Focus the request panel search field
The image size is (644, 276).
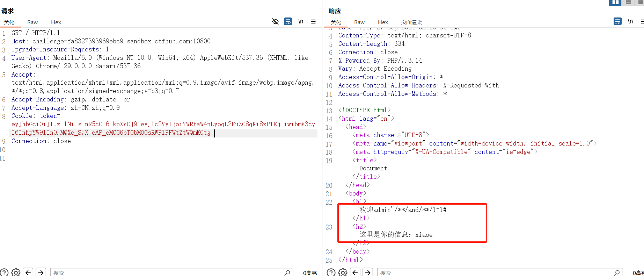coord(168,273)
